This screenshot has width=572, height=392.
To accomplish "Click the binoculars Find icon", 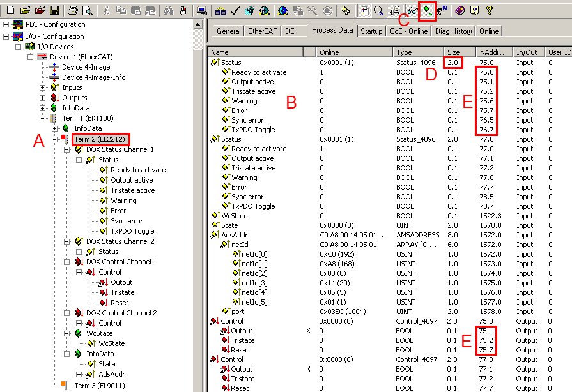I will click(168, 11).
